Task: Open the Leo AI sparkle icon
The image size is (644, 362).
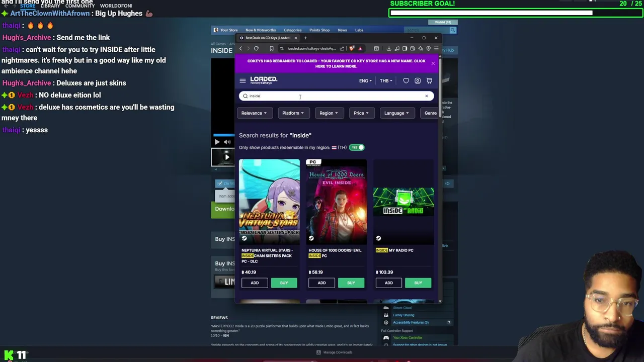Action: tap(420, 49)
